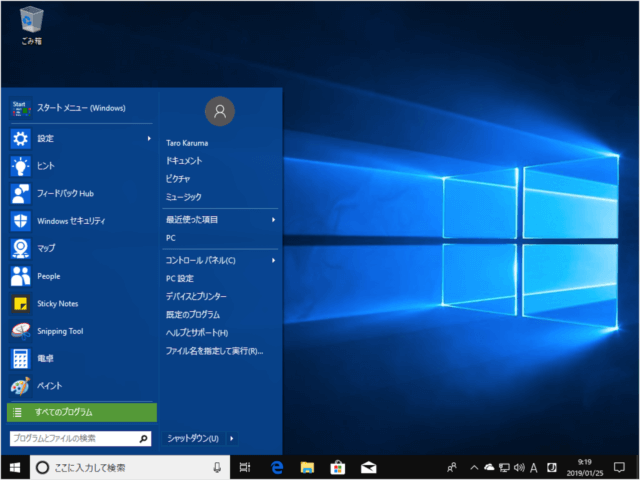Click the volume speaker tray icon
The height and width of the screenshot is (480, 640).
pos(519,467)
